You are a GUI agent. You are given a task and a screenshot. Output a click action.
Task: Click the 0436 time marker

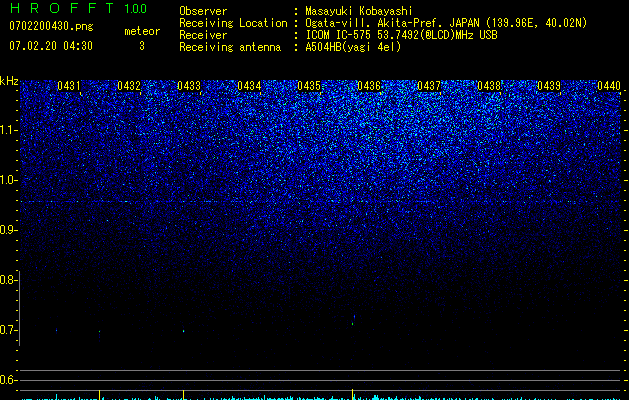point(369,86)
